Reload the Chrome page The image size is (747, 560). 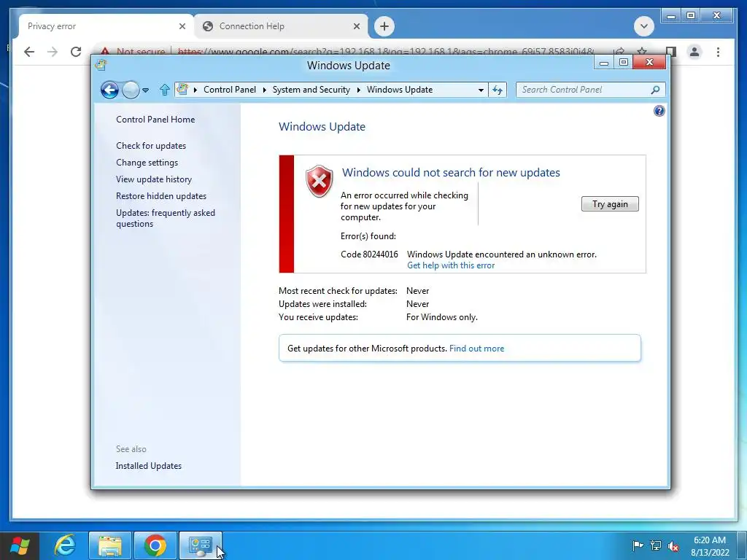(x=76, y=52)
